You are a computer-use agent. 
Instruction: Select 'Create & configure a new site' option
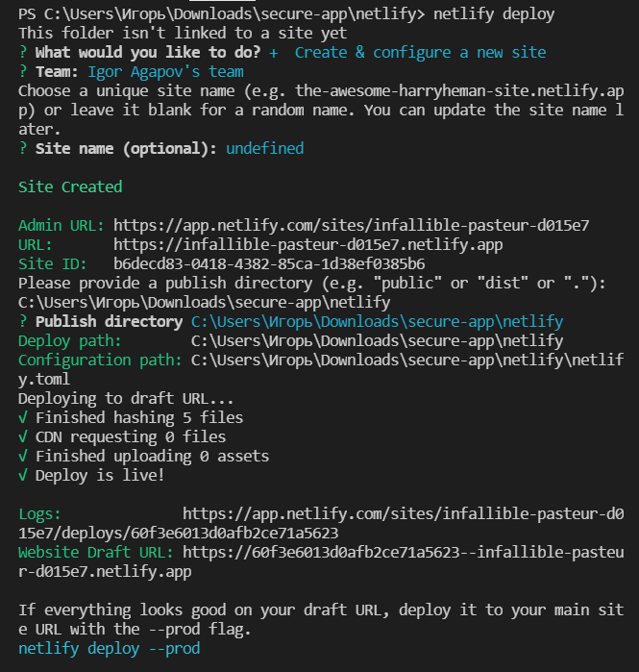click(420, 53)
